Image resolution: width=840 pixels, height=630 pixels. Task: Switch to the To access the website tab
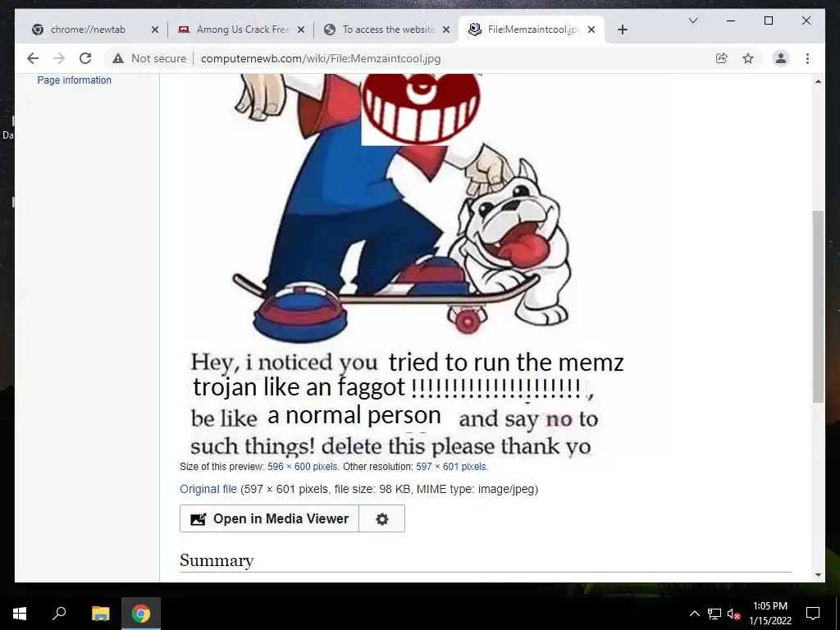[x=386, y=30]
